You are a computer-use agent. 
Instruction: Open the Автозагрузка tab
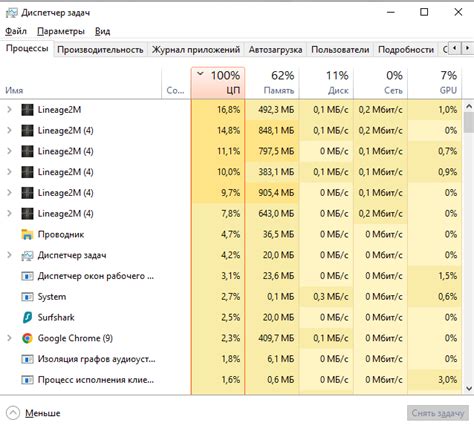click(275, 50)
